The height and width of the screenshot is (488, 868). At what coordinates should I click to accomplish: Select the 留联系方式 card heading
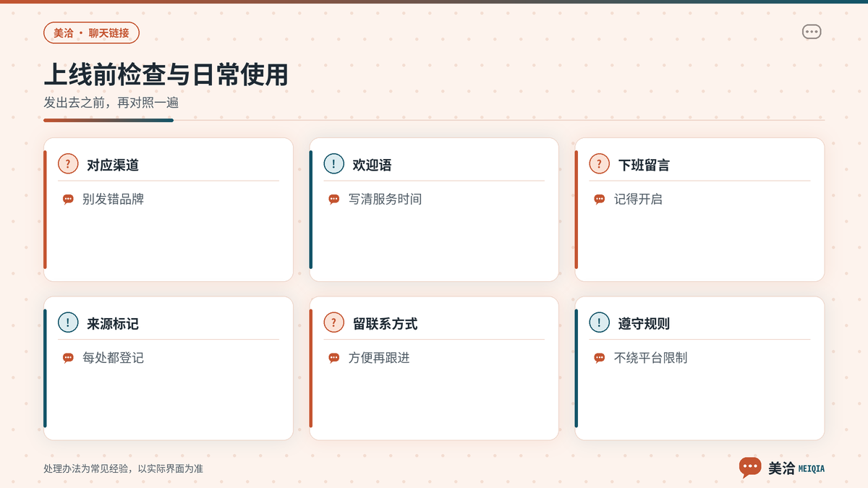385,323
